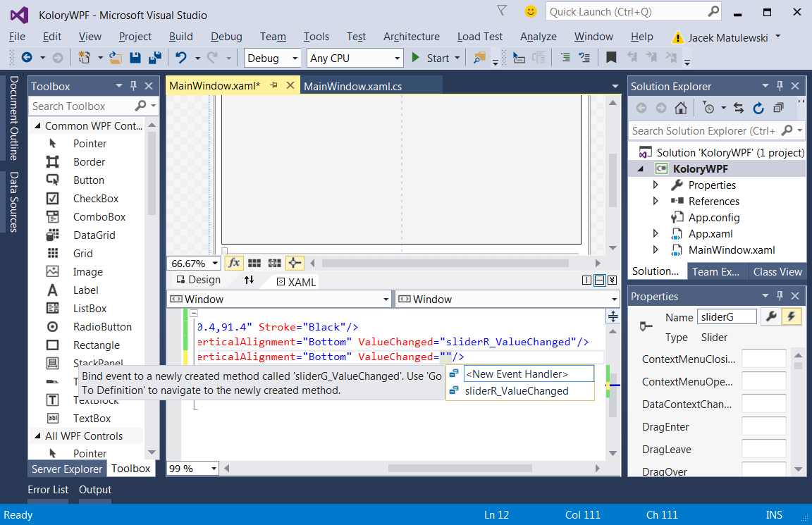812x525 pixels.
Task: Toggle snap to snaplines in designer bar
Action: 295,263
